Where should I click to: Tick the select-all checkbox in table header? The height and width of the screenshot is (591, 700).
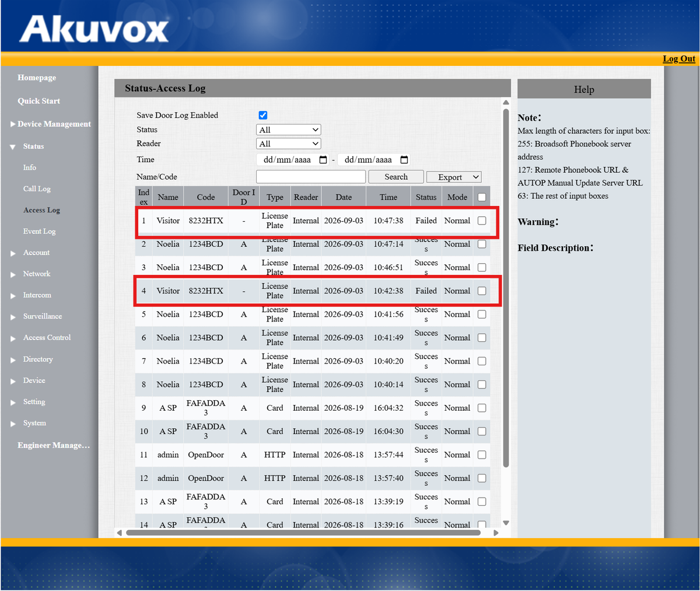(x=482, y=197)
